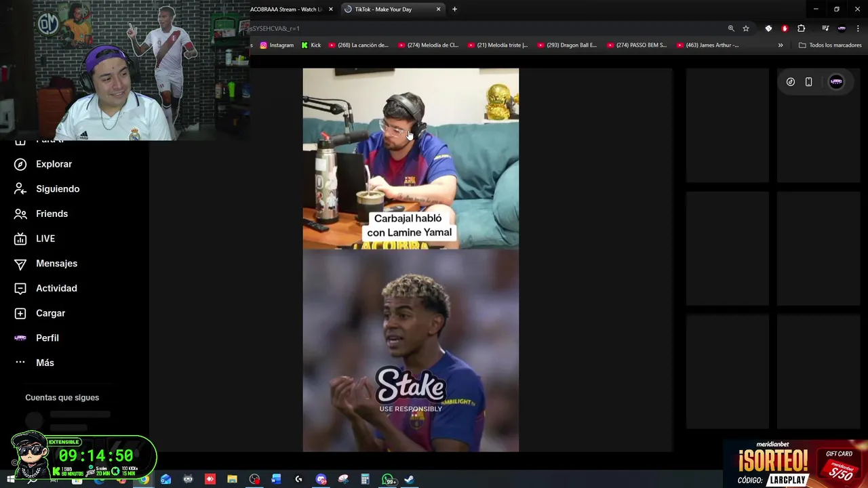Open the PASSO BEM S... bookmark
Screen dimensions: 868x488
(x=637, y=45)
